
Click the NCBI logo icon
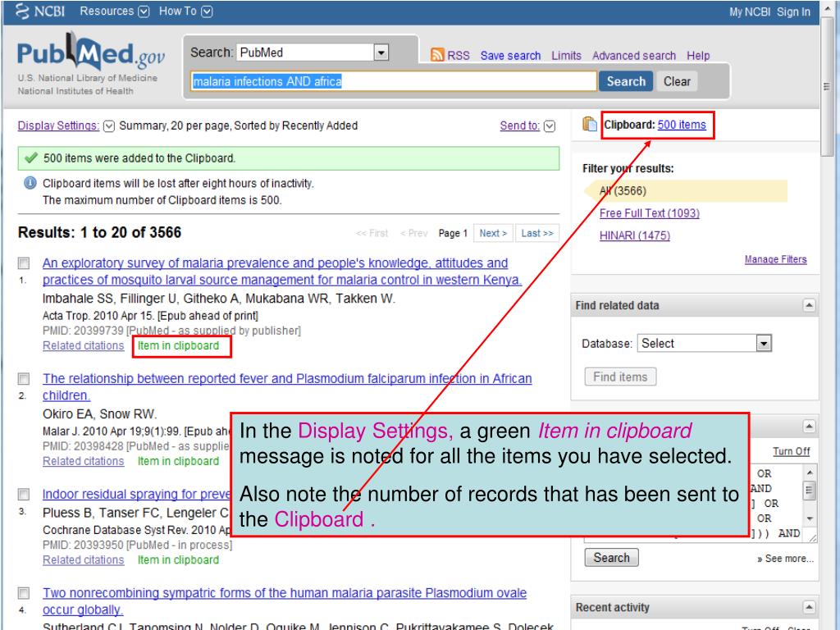pos(22,11)
